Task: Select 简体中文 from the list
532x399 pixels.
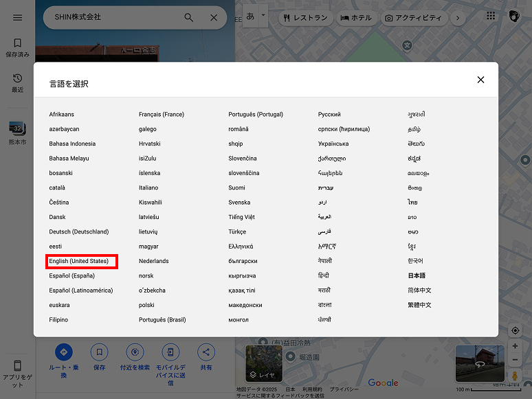Action: [419, 290]
